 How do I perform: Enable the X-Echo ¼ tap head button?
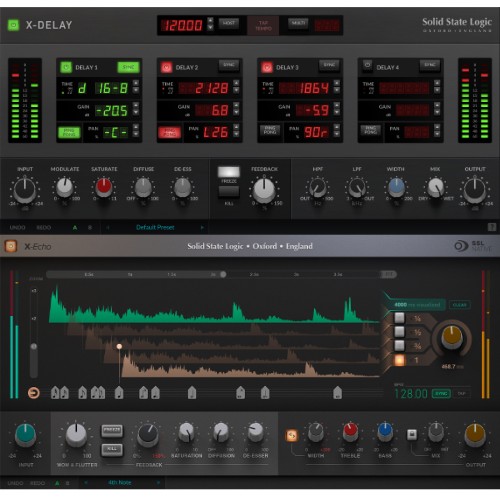click(399, 318)
